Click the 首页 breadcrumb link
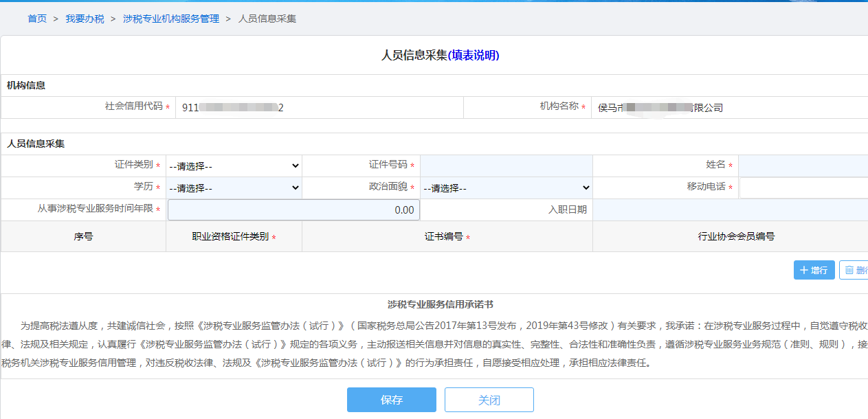The height and width of the screenshot is (419, 868). 37,19
